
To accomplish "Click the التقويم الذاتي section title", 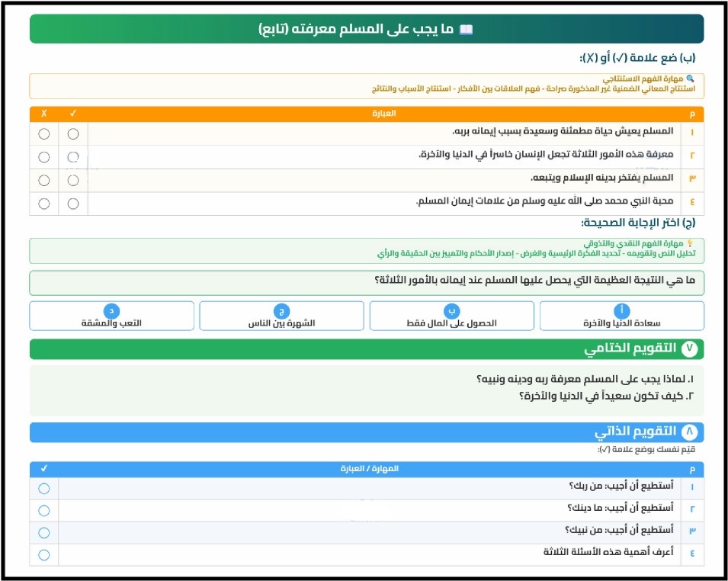I will 635,432.
